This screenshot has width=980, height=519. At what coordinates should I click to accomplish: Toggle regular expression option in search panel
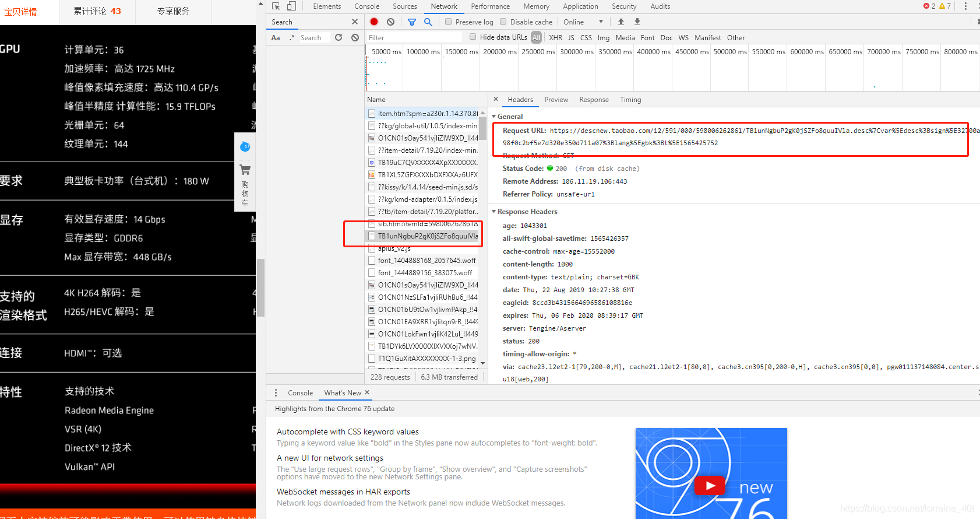tap(292, 37)
